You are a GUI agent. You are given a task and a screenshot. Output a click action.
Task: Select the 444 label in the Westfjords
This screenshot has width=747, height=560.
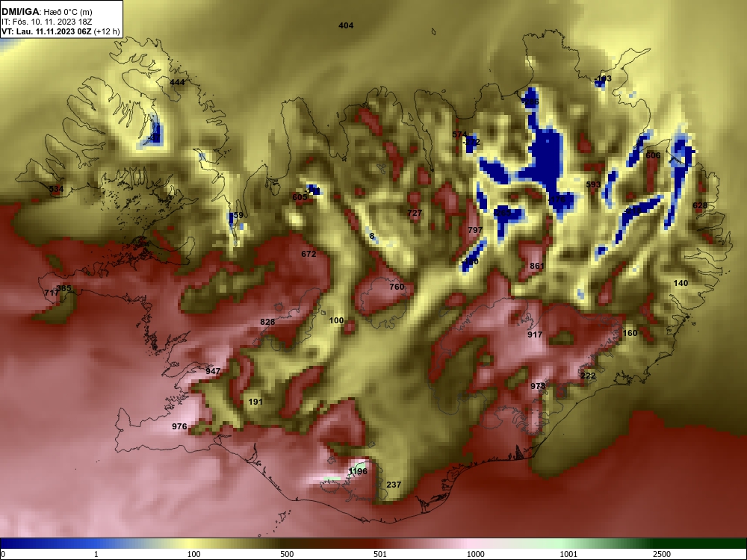coord(177,82)
